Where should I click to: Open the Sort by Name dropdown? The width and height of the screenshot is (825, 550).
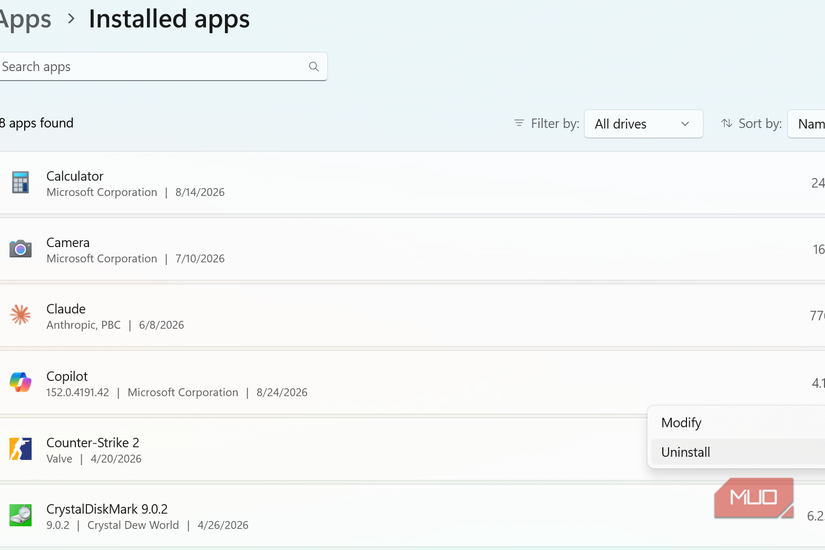tap(806, 124)
